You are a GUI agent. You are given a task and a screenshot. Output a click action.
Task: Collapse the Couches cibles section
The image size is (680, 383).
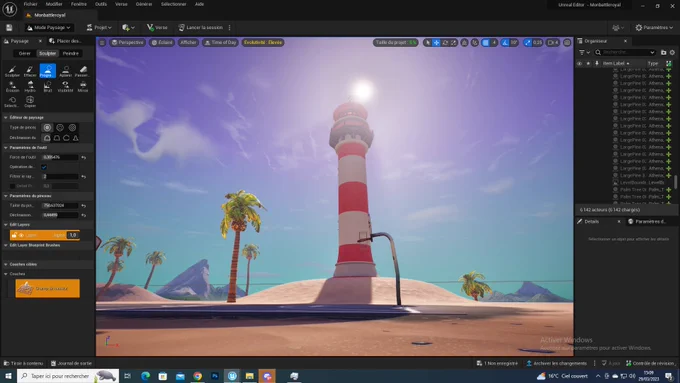click(6, 264)
